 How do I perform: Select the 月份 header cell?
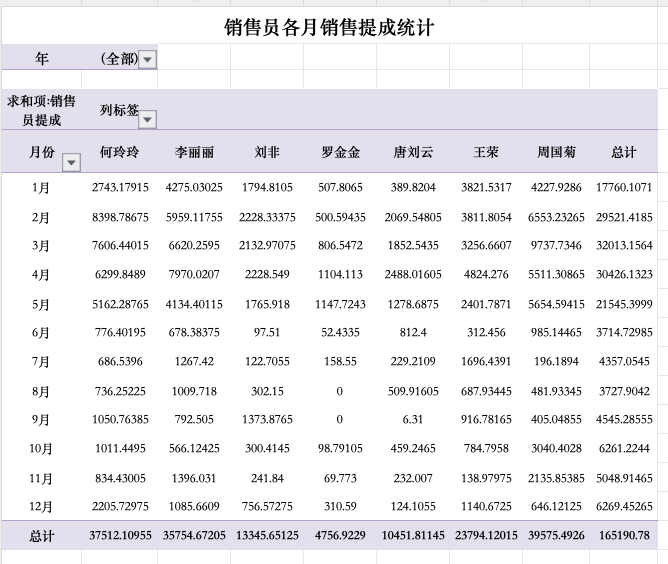tap(41, 152)
